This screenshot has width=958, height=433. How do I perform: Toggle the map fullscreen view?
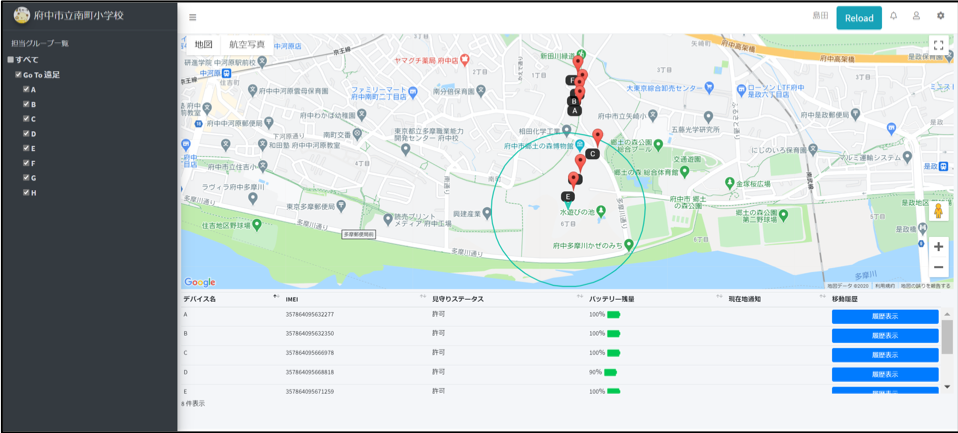938,45
